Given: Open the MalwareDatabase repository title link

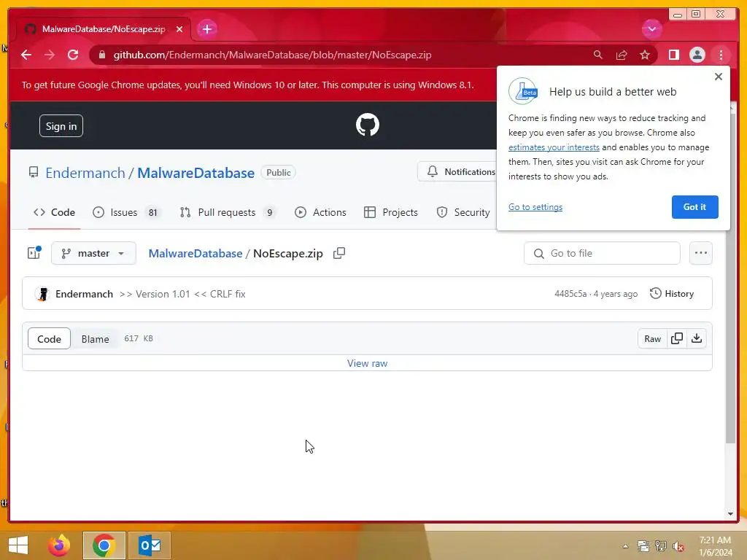Looking at the screenshot, I should [196, 173].
